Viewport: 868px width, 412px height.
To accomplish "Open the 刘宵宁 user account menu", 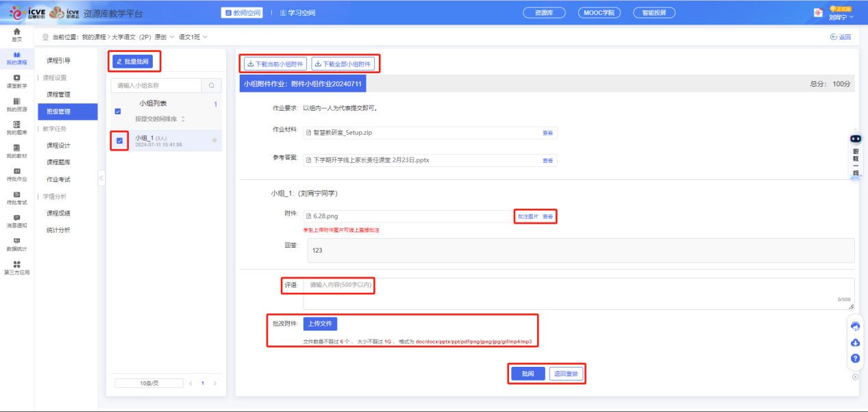I will pyautogui.click(x=841, y=17).
